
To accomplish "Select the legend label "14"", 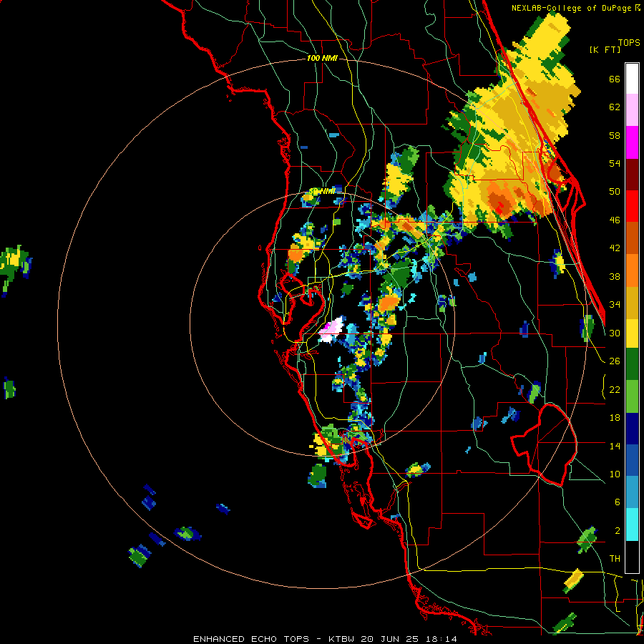I will tap(615, 446).
